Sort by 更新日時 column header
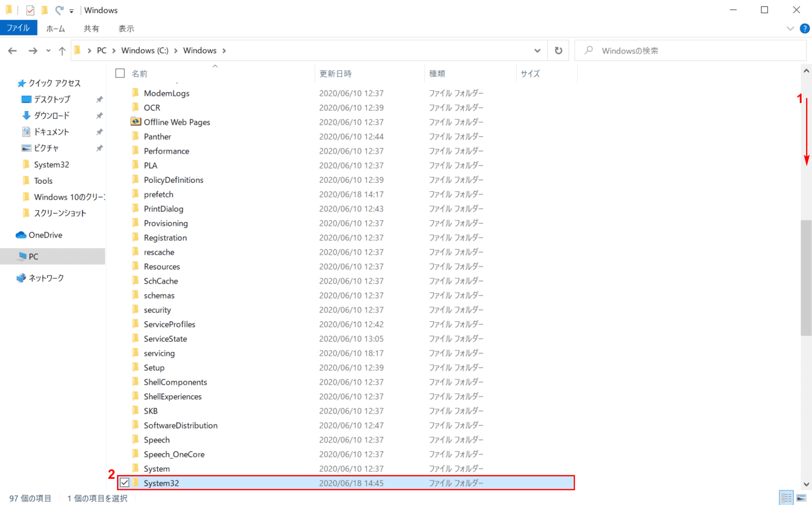Viewport: 812px width, 505px height. coord(335,73)
